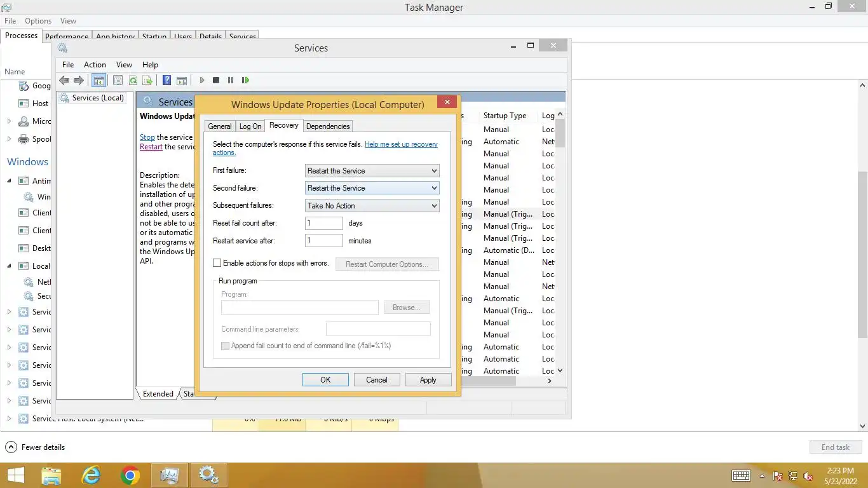868x488 pixels.
Task: Expand the Micro... process row in Task Manager
Action: click(x=9, y=121)
